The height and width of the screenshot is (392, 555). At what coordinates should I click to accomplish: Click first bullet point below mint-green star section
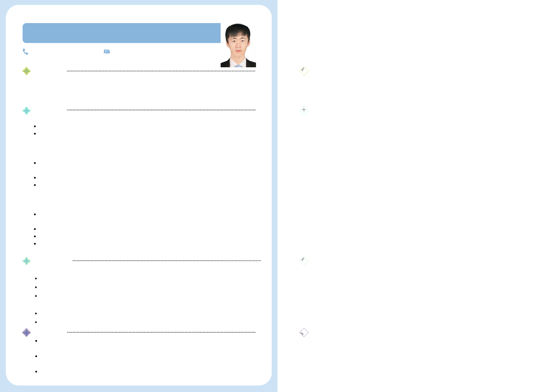coord(36,278)
